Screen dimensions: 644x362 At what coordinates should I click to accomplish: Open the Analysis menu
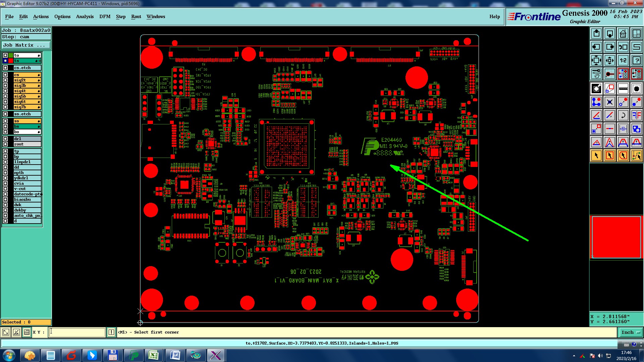tap(85, 16)
